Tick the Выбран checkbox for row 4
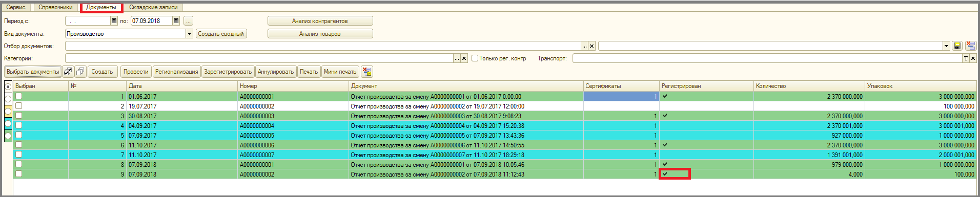 19,125
